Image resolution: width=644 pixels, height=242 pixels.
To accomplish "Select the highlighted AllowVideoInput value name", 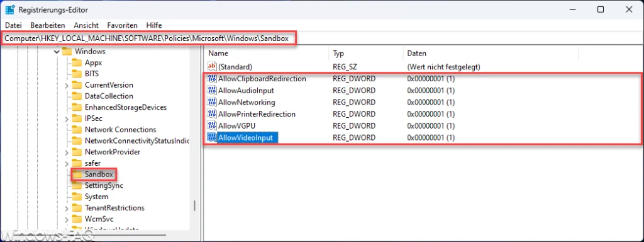I will 248,137.
